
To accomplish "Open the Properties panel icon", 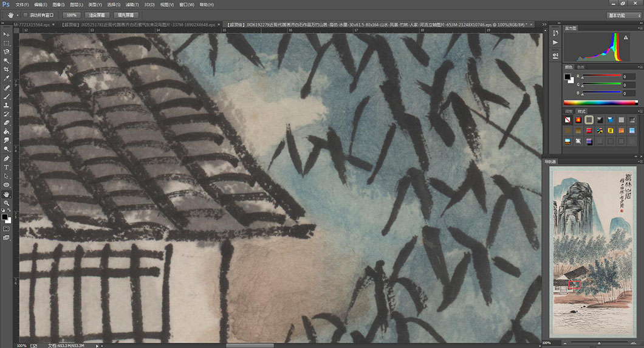I will pyautogui.click(x=555, y=55).
